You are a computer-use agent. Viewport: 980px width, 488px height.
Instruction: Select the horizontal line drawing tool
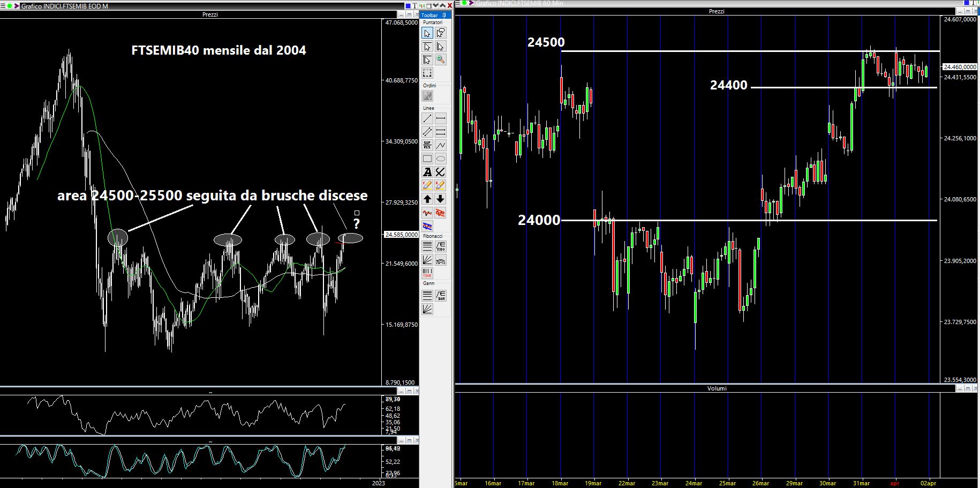(440, 118)
